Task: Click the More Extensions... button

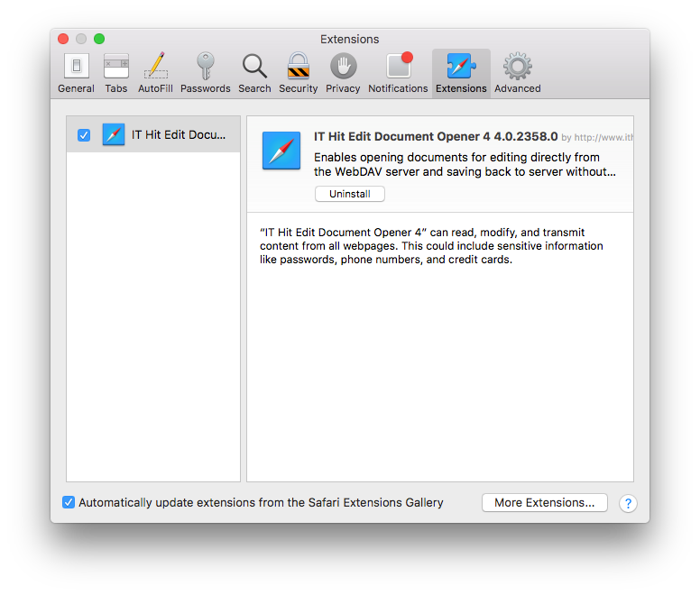Action: click(544, 503)
